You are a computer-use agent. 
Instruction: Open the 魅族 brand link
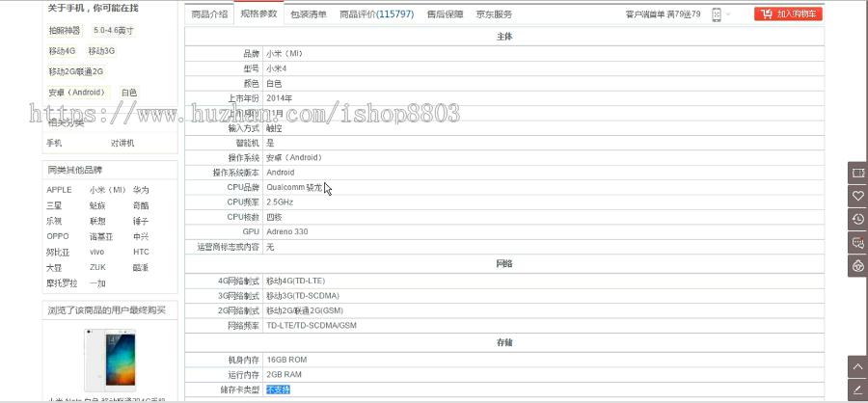point(97,205)
